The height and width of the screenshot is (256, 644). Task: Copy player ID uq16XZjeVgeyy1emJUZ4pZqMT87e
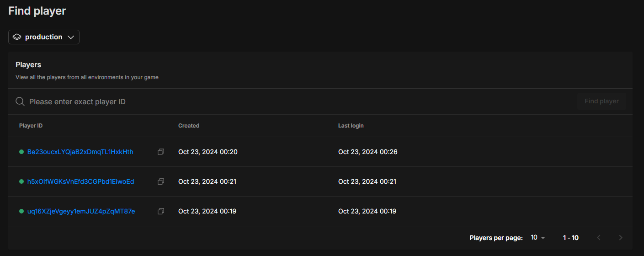point(161,211)
